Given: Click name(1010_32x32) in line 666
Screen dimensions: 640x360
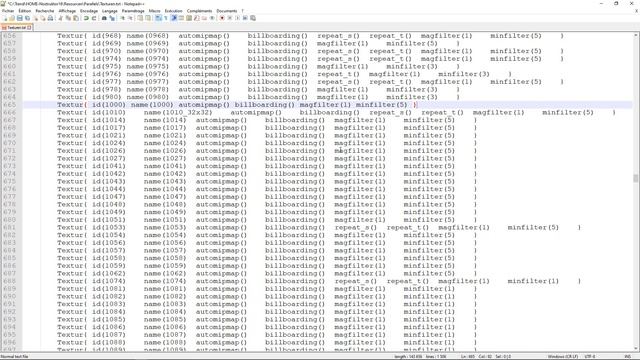Looking at the screenshot, I should (178, 113).
